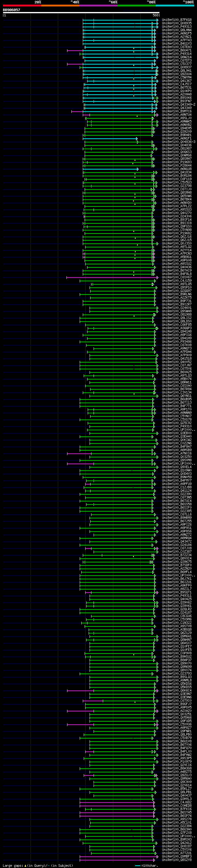Select the query name BB906057

[11, 10]
